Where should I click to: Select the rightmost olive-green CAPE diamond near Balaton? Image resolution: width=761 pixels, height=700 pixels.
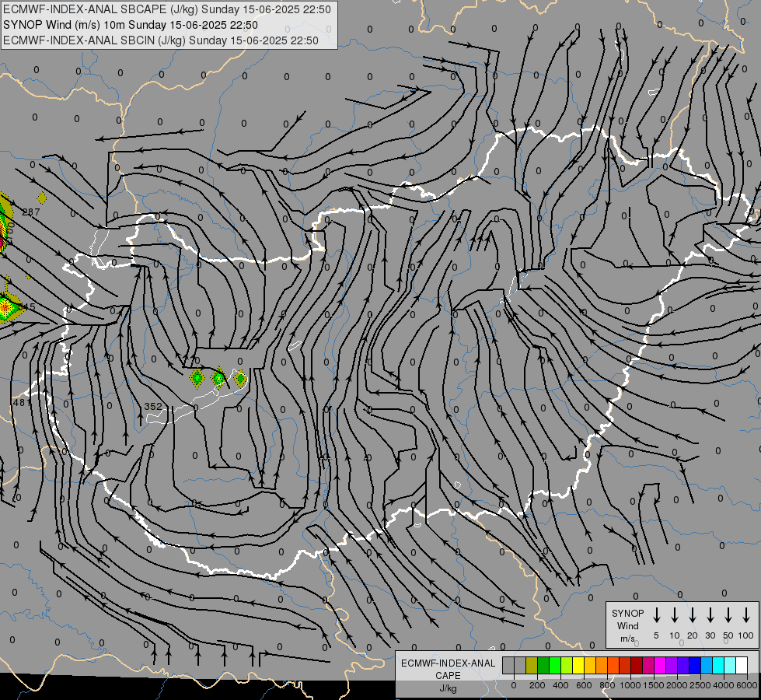240,378
